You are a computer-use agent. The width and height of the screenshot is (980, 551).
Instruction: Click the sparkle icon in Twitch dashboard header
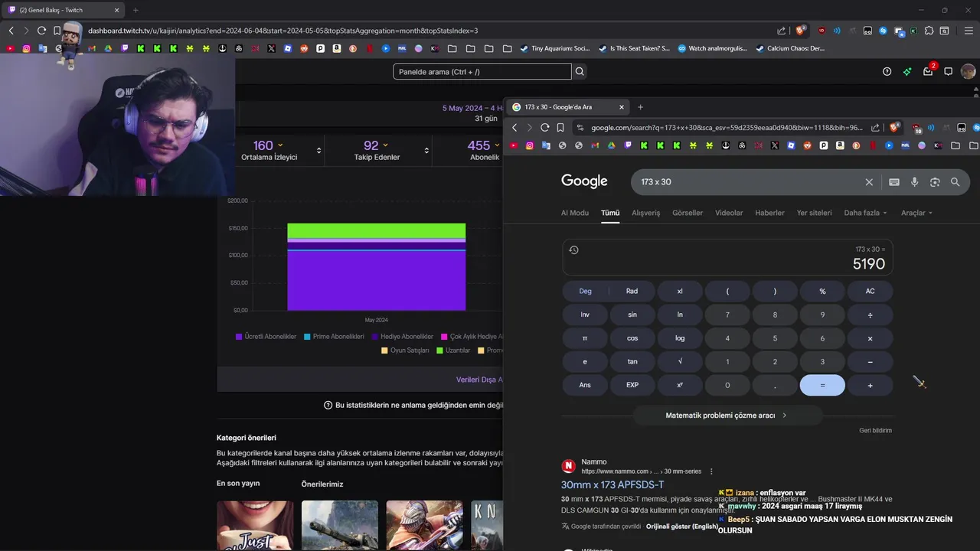pos(907,71)
